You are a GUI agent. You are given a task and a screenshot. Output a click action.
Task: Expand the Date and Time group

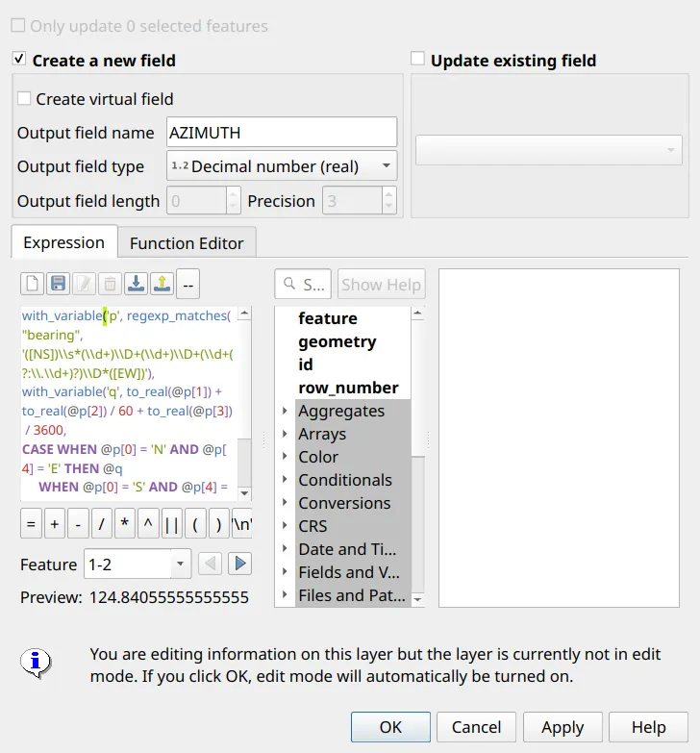click(285, 549)
